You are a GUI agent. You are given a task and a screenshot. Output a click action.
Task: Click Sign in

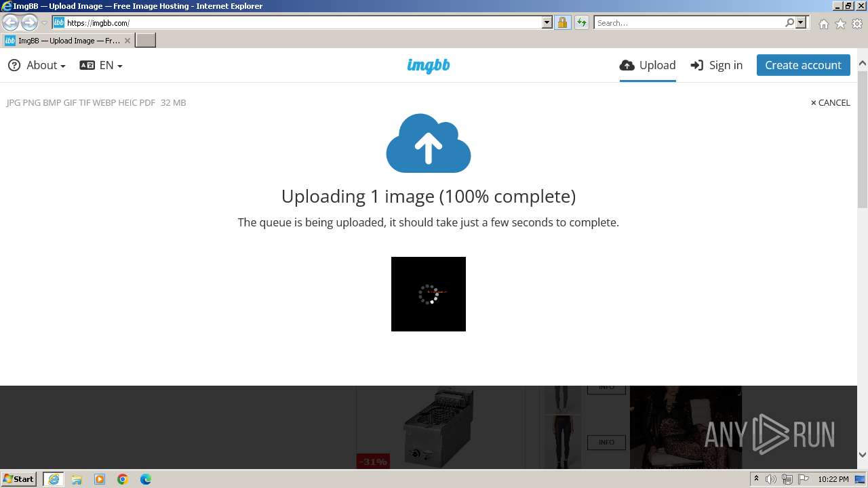coord(716,65)
